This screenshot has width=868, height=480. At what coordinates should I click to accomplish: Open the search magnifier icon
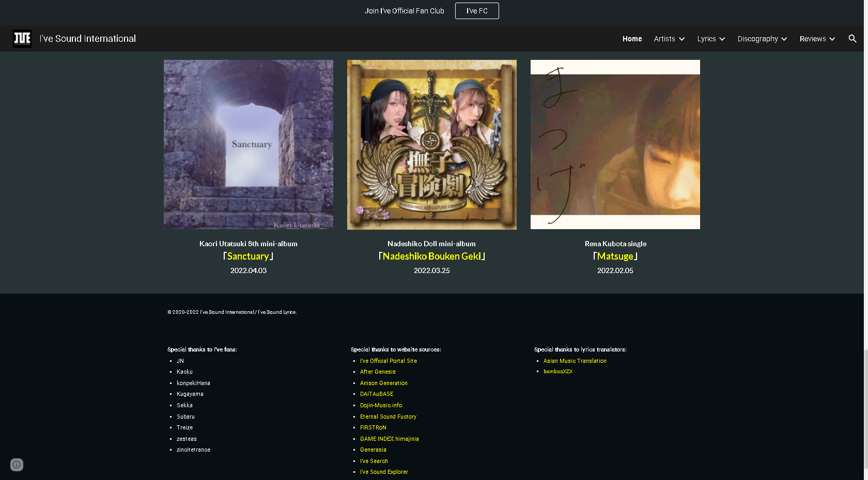[x=853, y=39]
